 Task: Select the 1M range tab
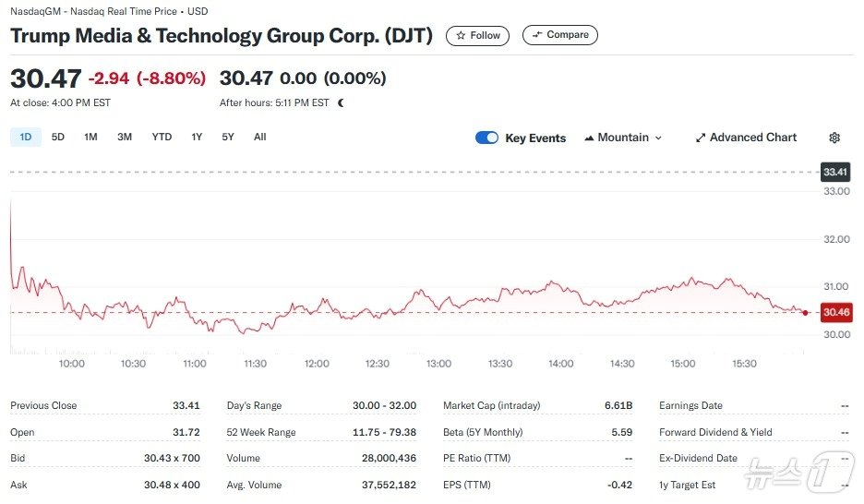90,137
